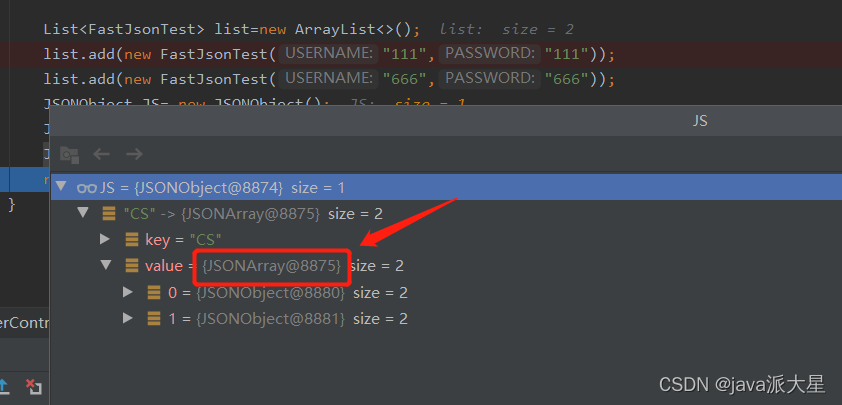Click the Set as Root folder icon in JS popup
The image size is (842, 405).
[70, 155]
